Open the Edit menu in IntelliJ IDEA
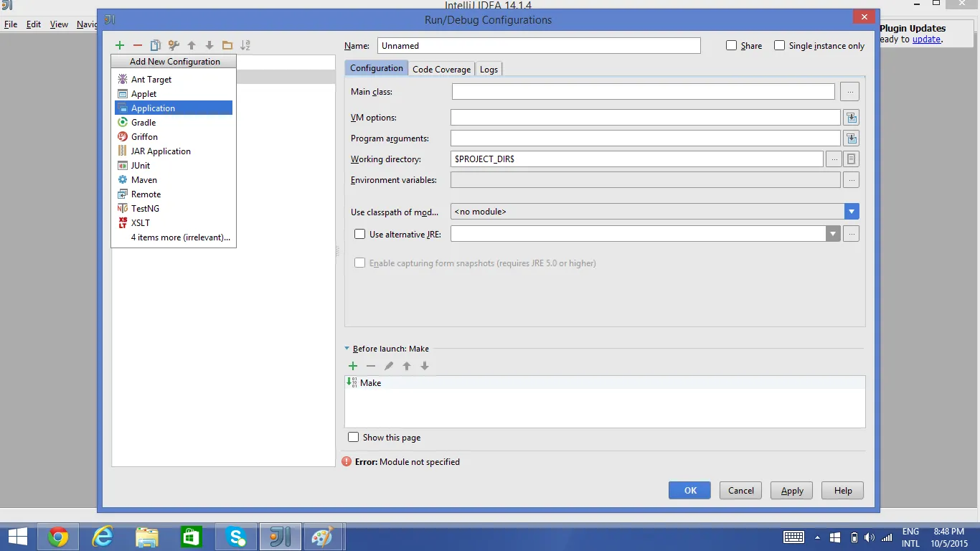The image size is (980, 551). 34,24
